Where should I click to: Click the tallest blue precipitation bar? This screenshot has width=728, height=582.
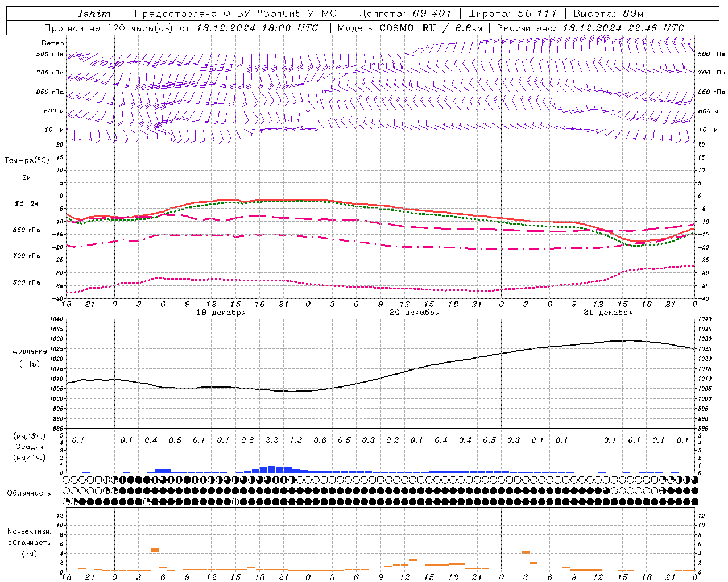(272, 469)
